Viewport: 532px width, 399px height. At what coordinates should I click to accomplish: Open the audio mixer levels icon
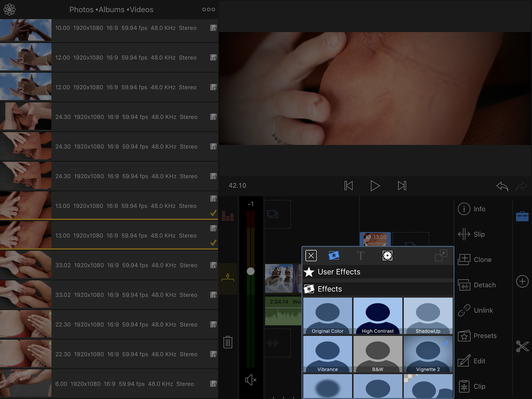[228, 216]
